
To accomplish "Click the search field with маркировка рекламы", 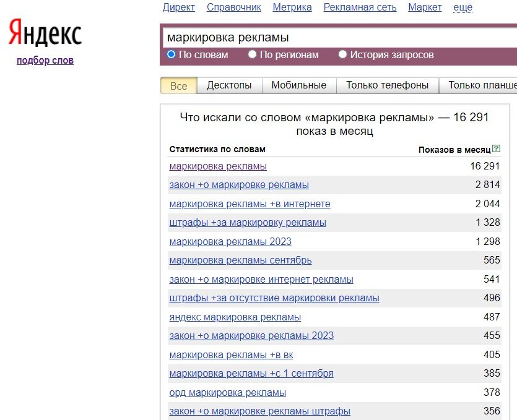I will coord(340,38).
